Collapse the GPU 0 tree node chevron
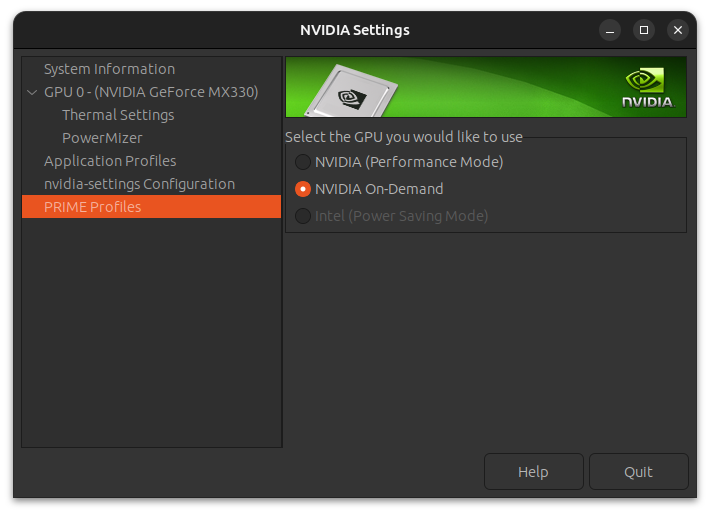Image resolution: width=710 pixels, height=514 pixels. (32, 92)
